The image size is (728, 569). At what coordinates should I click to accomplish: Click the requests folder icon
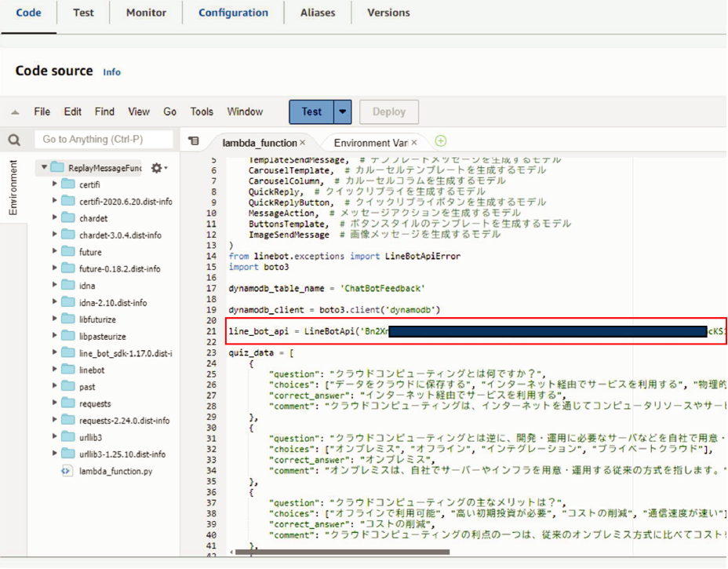tap(68, 403)
